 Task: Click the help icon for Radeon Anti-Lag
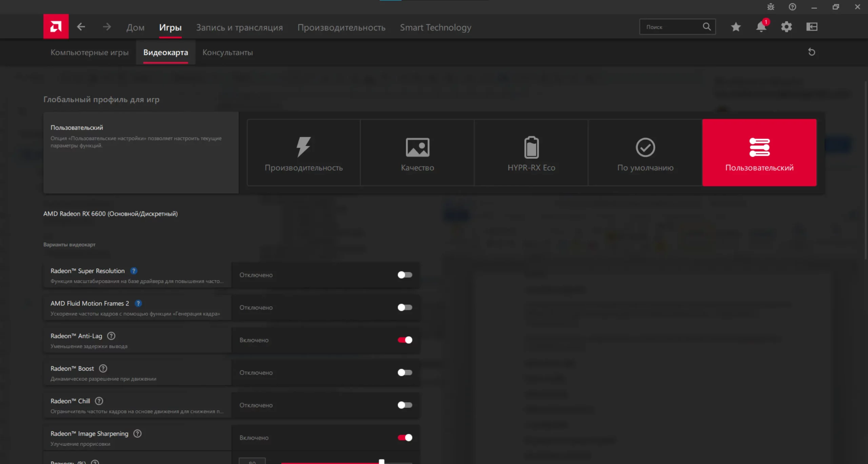111,336
